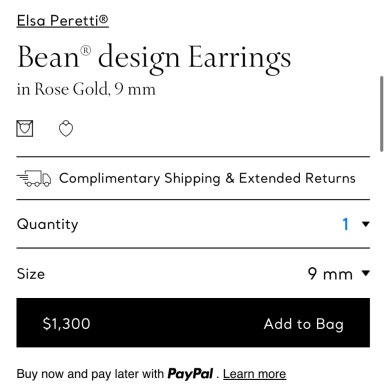The width and height of the screenshot is (386, 389).
Task: Click Buy now and pay later text
Action: tap(90, 374)
